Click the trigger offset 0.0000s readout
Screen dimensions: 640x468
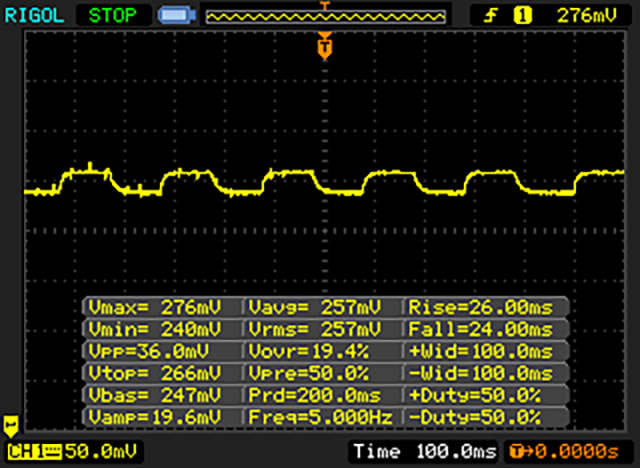565,452
